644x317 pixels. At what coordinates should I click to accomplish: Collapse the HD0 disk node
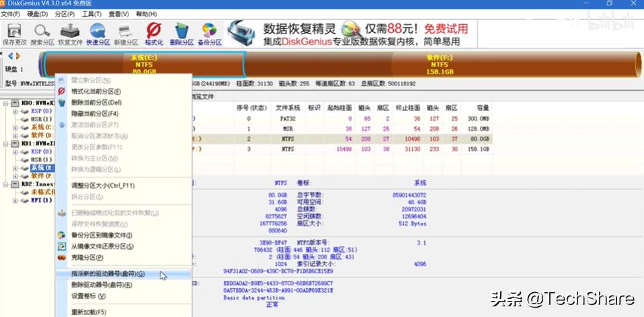[x=6, y=103]
